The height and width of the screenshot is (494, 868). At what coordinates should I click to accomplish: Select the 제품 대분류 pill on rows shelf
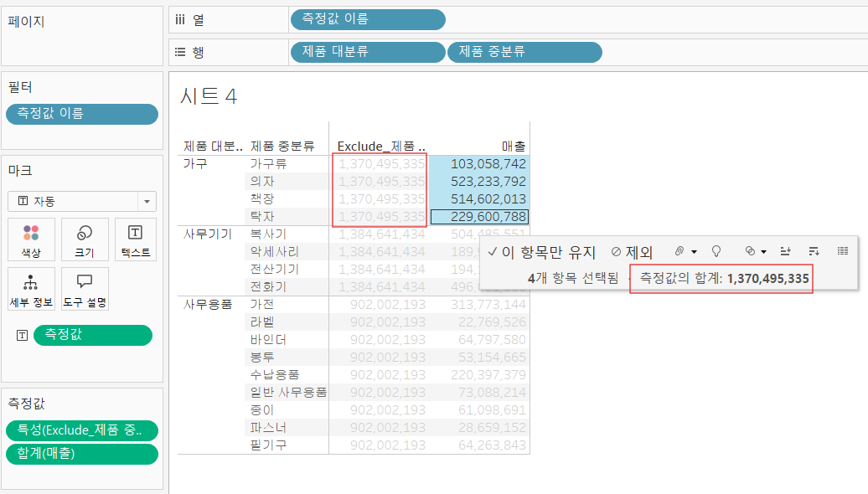[x=368, y=52]
